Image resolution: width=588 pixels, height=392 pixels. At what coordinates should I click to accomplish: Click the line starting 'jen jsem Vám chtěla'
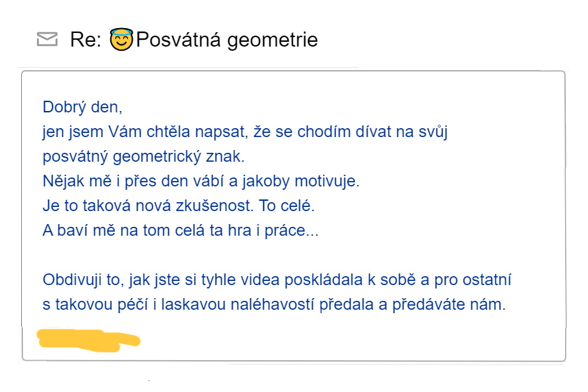tap(245, 132)
